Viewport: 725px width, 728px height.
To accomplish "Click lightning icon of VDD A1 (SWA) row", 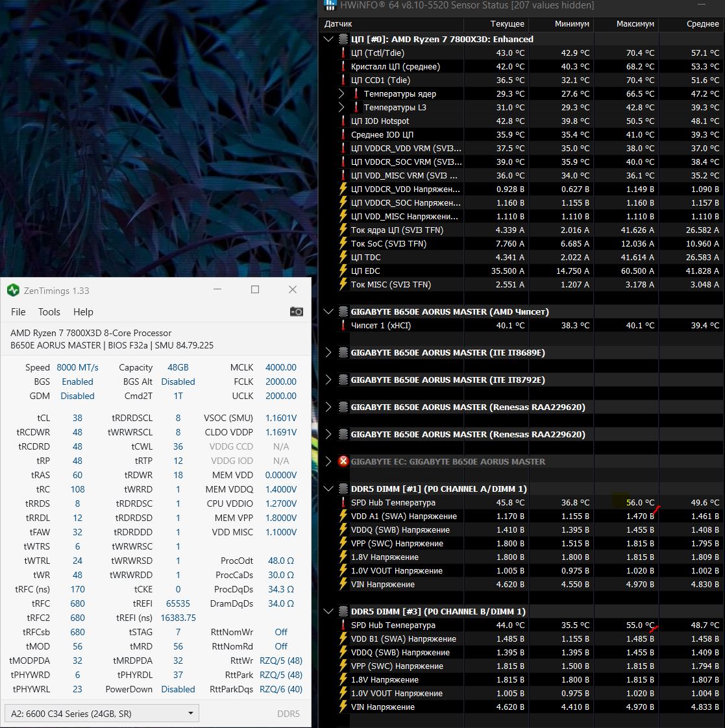I will pos(343,516).
